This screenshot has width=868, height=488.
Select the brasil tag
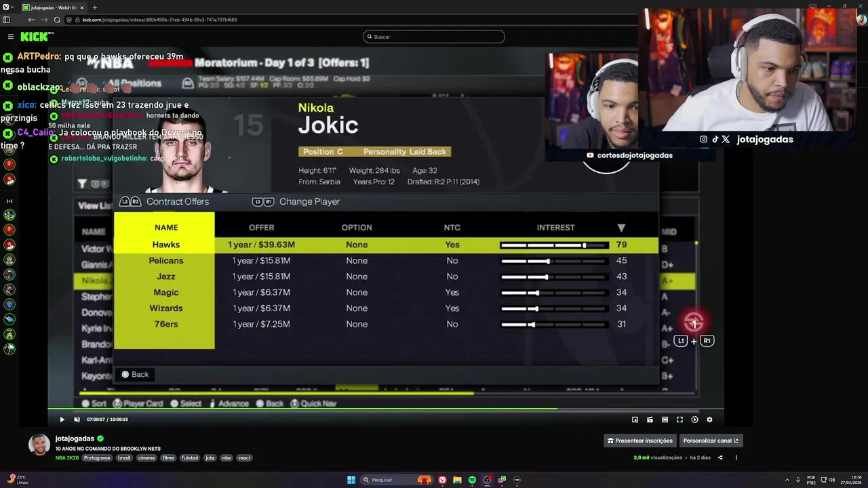(x=124, y=457)
